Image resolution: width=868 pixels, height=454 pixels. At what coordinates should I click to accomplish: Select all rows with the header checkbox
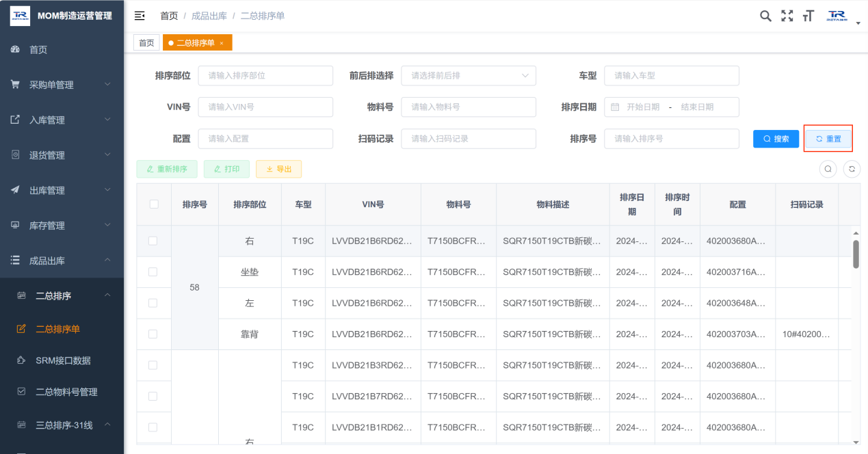(x=154, y=204)
